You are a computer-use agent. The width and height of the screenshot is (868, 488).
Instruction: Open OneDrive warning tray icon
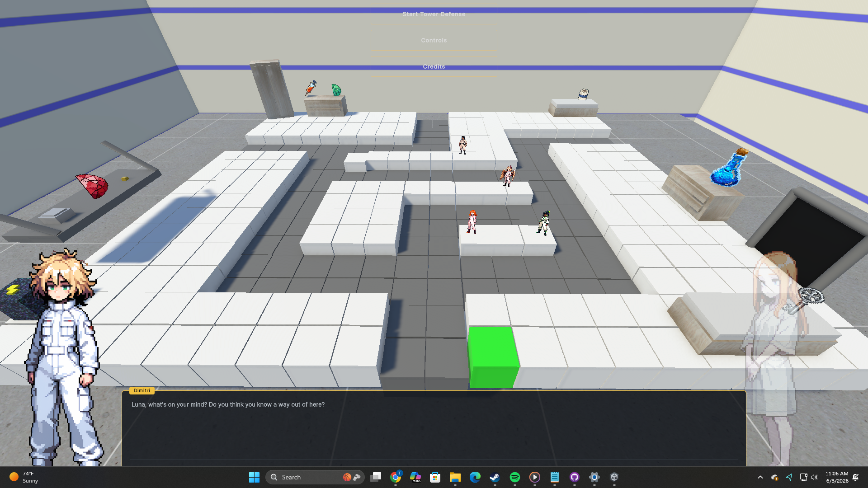click(775, 477)
